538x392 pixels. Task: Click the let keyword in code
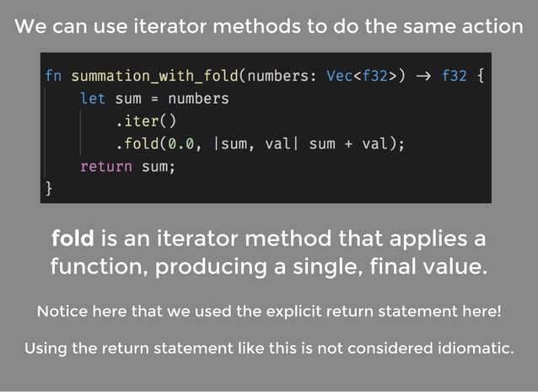[x=93, y=99]
